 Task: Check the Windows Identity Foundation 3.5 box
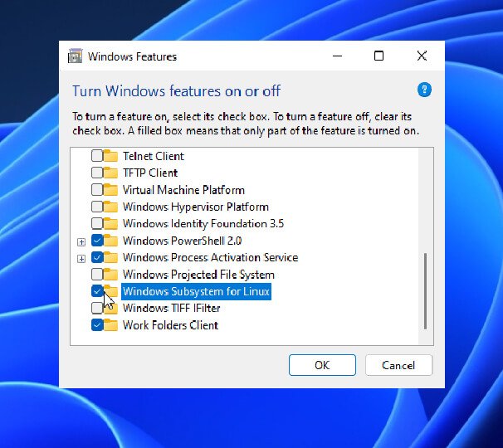click(x=97, y=224)
